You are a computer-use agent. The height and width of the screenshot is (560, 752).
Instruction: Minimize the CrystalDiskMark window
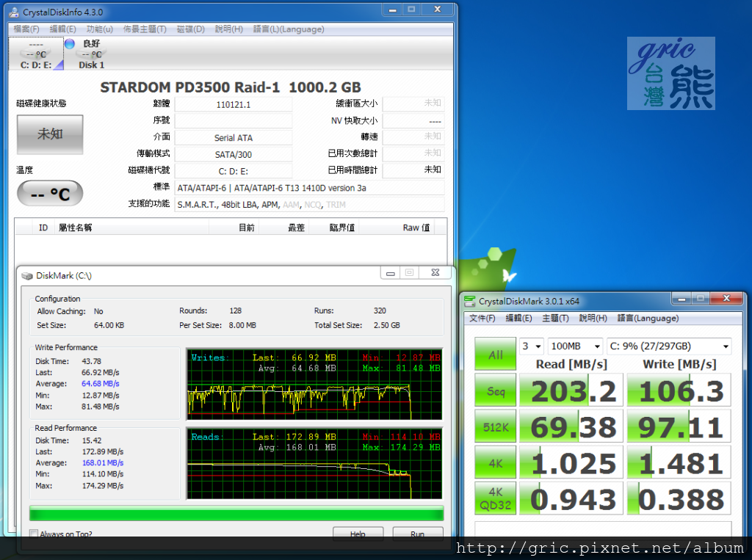point(681,299)
